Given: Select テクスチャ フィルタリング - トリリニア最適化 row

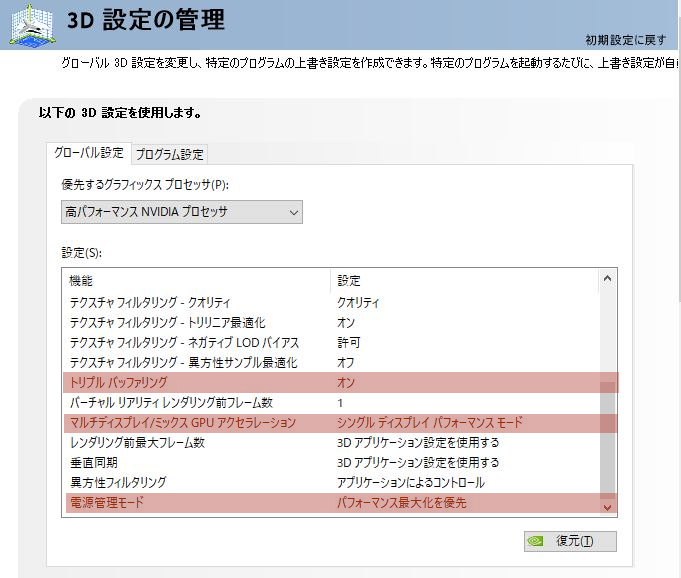Looking at the screenshot, I should point(331,322).
